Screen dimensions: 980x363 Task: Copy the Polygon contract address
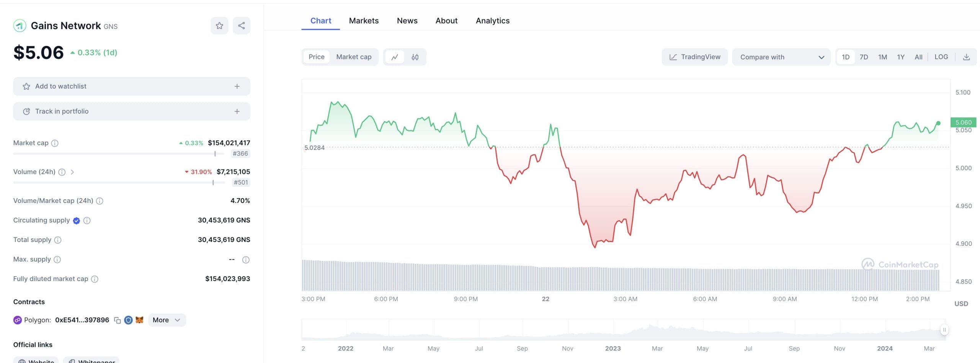coord(118,320)
